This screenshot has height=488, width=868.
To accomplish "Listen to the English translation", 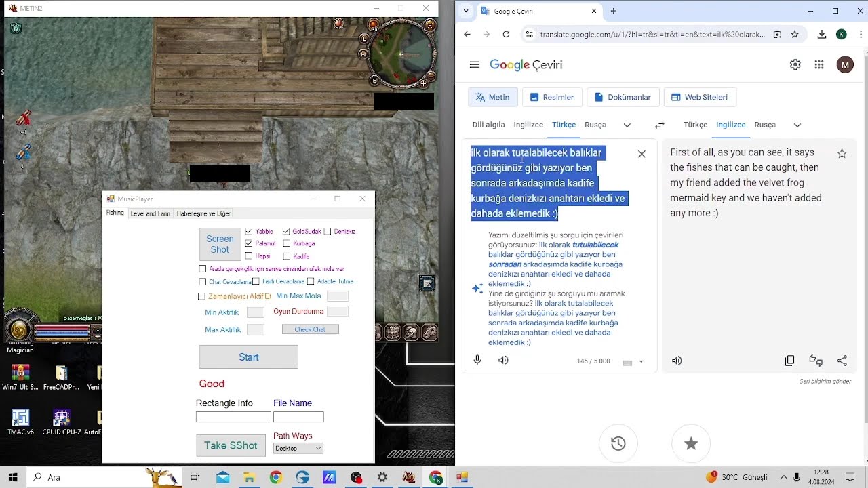I will (677, 361).
